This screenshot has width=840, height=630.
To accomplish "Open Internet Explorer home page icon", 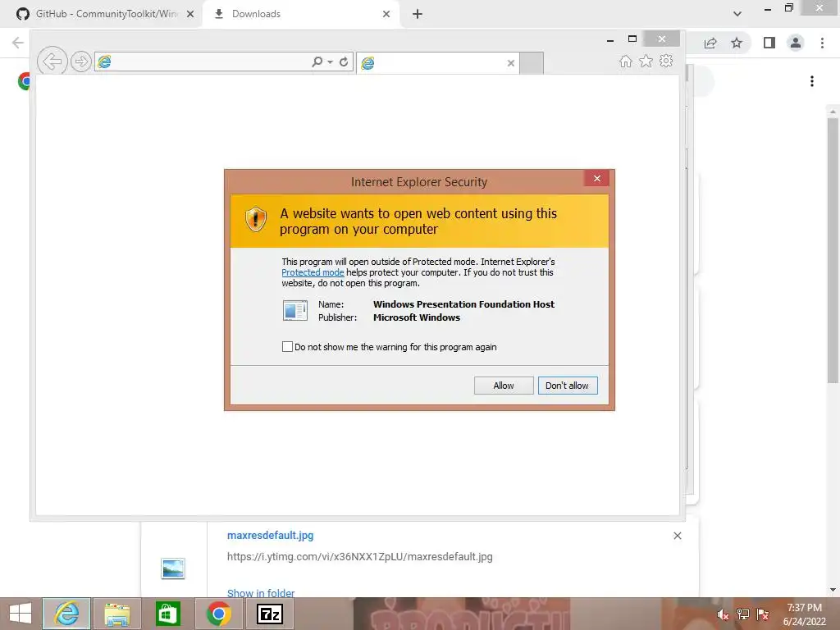I will (x=626, y=61).
